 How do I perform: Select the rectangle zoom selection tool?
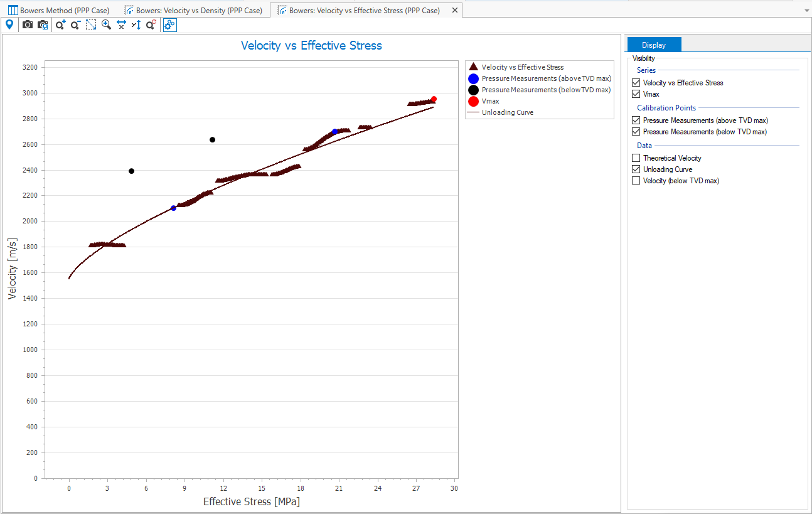click(91, 24)
